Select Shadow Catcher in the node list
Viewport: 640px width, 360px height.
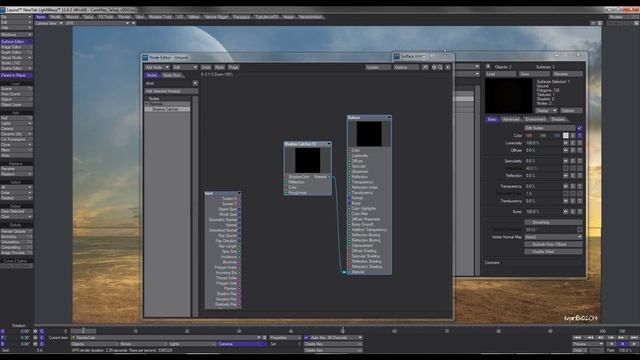point(167,109)
